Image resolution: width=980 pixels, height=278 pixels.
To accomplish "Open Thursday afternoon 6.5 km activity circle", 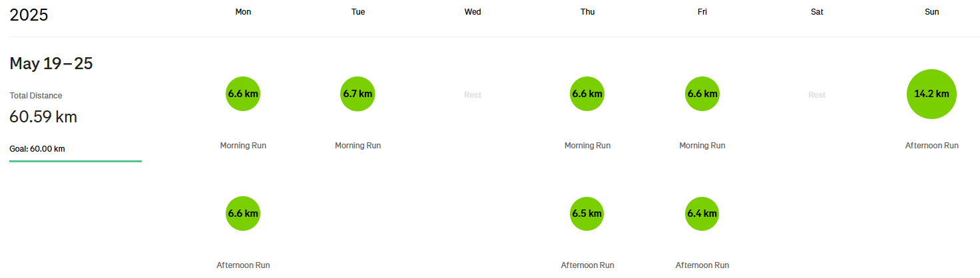I will point(587,213).
